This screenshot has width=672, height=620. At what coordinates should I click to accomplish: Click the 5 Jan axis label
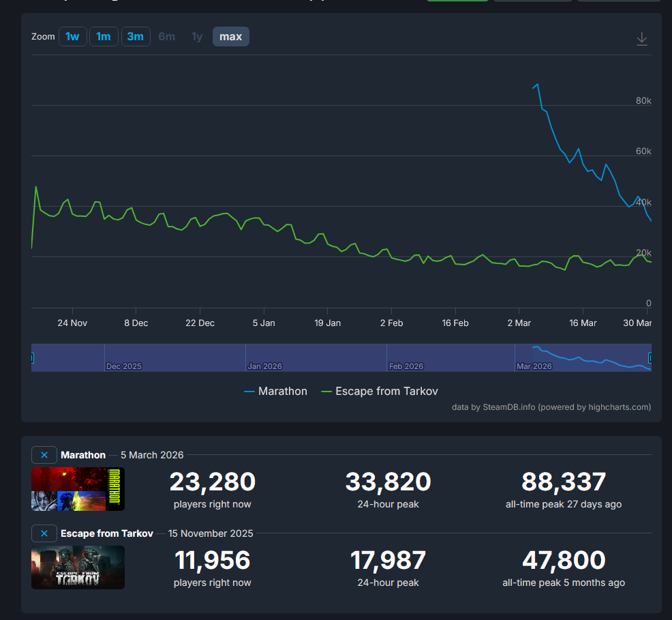pyautogui.click(x=264, y=323)
